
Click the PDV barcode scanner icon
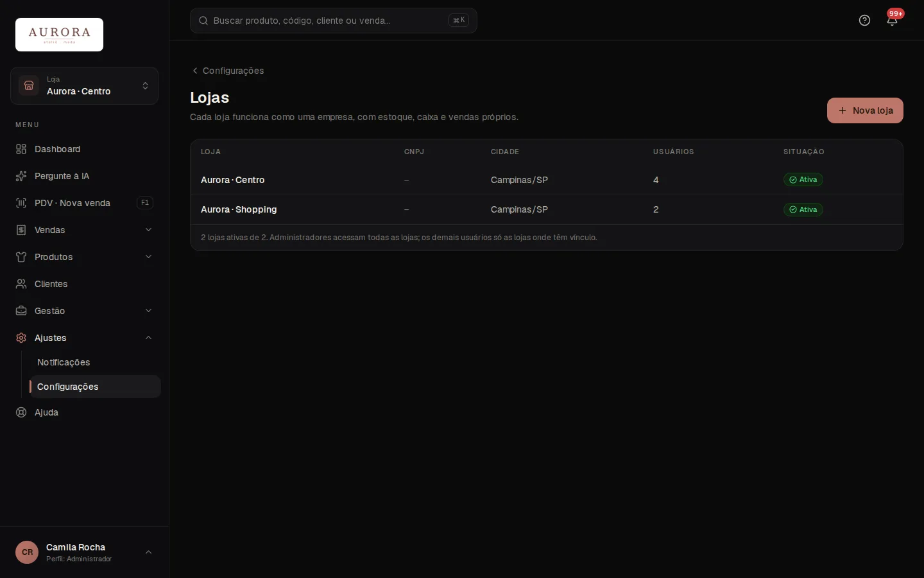tap(21, 203)
